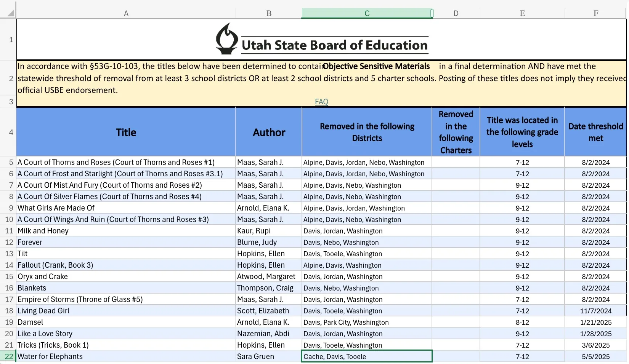Select 'A Court Of Silver Flames' cell
Screen dimensions: 629x364
tap(126, 196)
